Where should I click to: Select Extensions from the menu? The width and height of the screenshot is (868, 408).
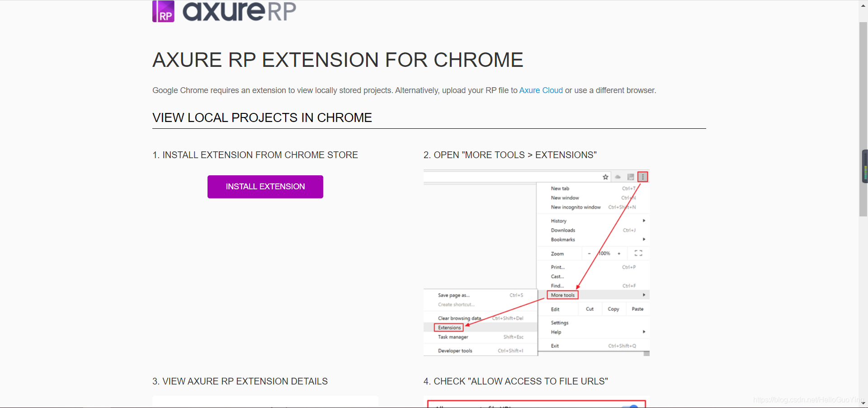(x=448, y=327)
